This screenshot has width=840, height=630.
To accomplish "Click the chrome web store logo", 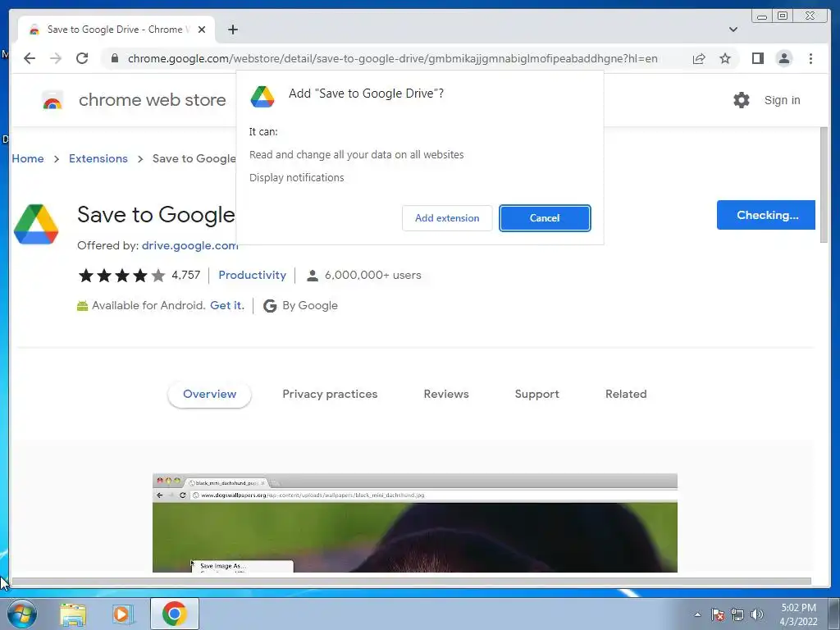I will 52,100.
